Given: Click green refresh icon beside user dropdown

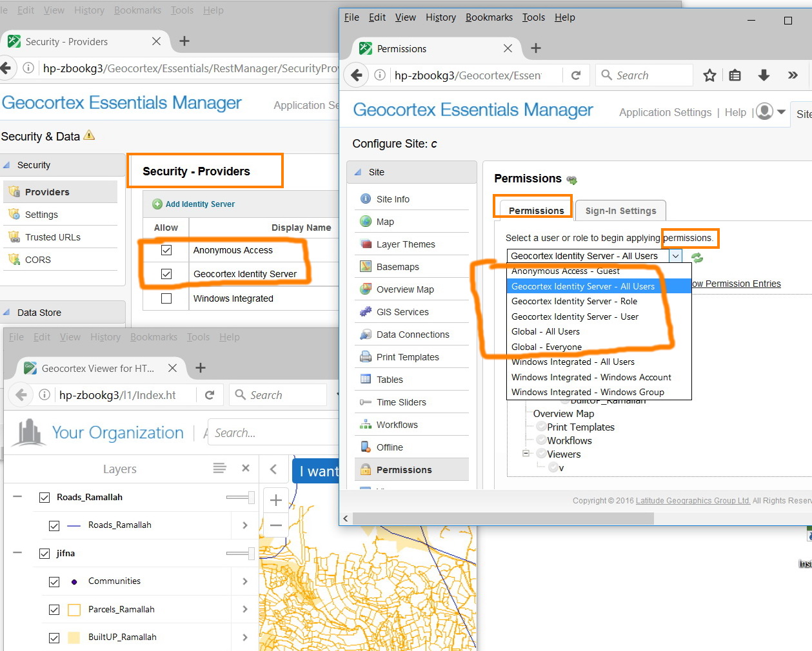Looking at the screenshot, I should tap(697, 257).
